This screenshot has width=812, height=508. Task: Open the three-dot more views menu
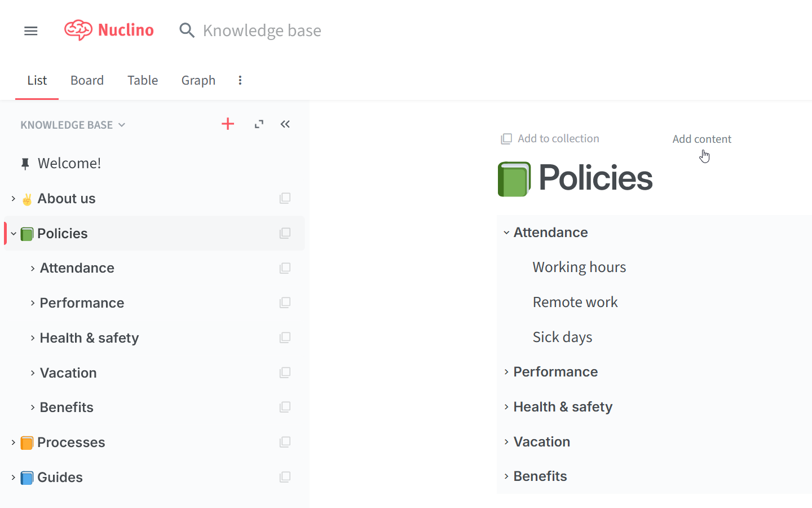coord(240,80)
